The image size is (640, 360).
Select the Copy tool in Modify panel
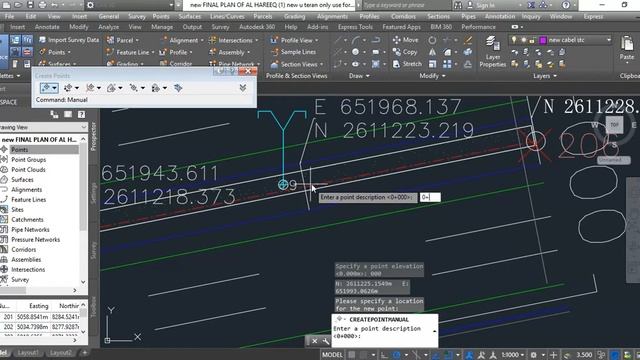[405, 52]
